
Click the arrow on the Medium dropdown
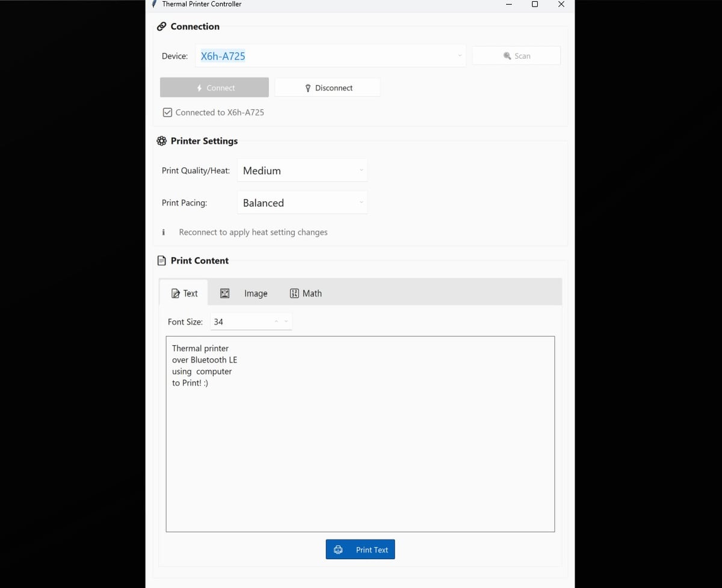362,170
